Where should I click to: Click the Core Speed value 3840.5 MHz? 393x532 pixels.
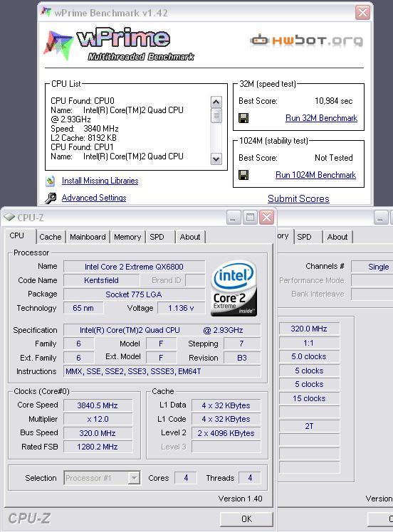coord(98,405)
